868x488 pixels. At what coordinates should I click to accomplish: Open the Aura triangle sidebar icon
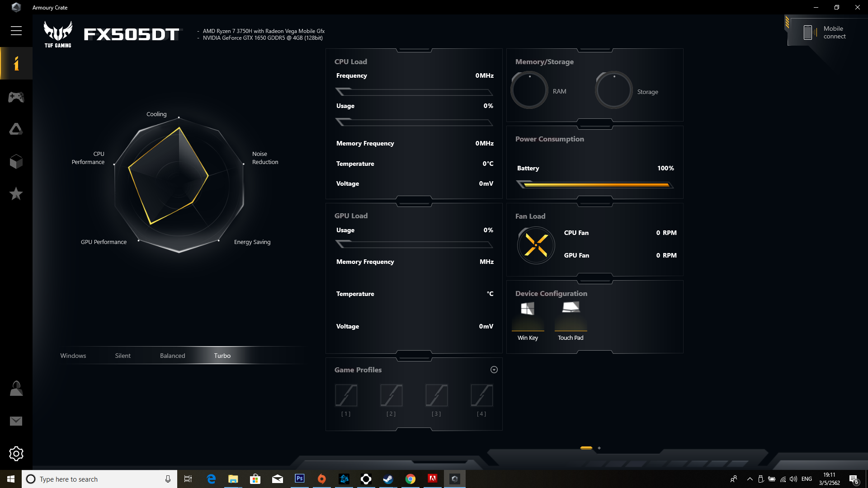click(16, 129)
